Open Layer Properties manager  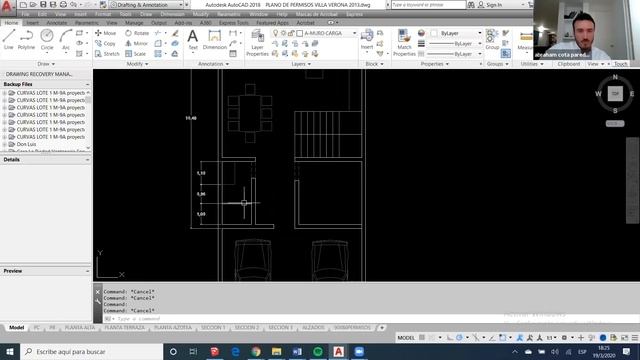point(257,42)
